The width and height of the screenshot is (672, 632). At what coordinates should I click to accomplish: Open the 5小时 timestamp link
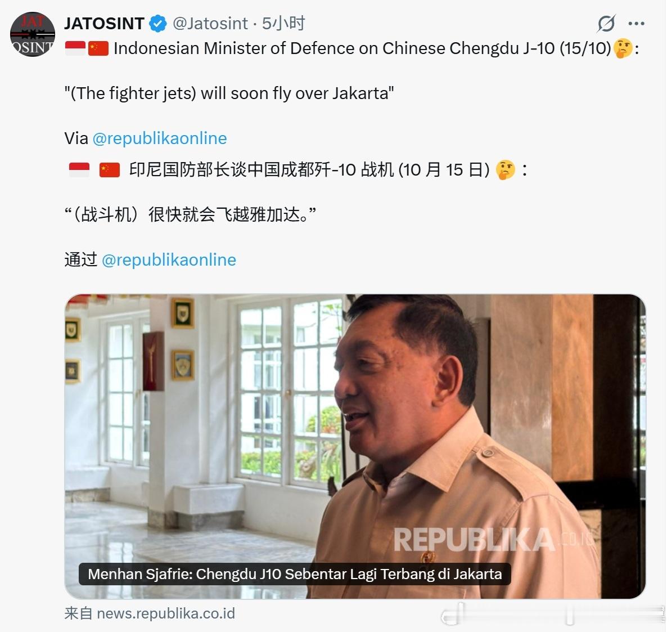[283, 24]
